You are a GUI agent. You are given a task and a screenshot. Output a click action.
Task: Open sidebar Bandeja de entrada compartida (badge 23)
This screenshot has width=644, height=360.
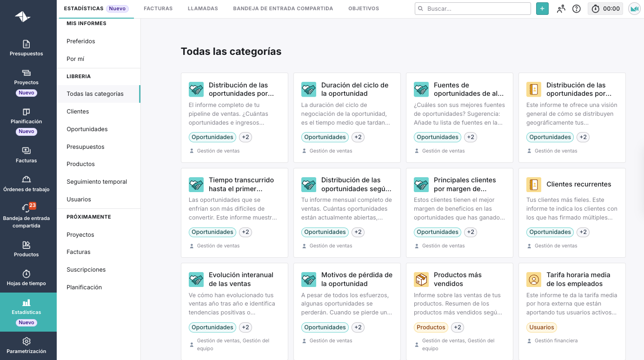27,217
